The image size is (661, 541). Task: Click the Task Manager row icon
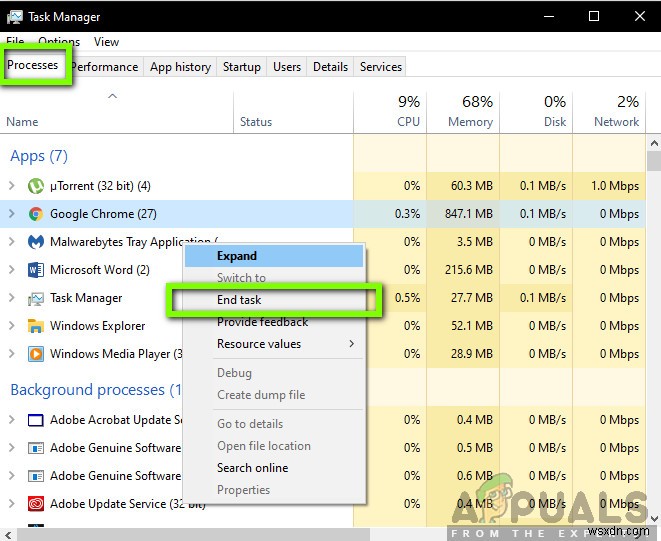(36, 298)
